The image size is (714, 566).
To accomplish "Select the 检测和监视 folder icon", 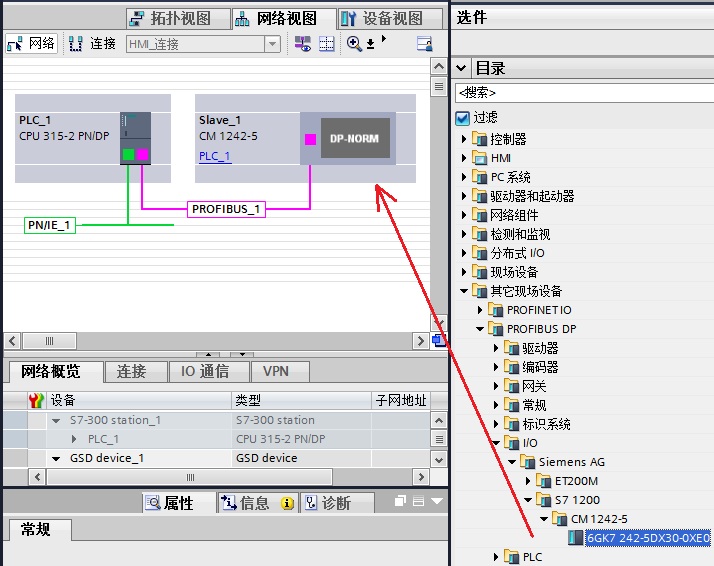I will [x=479, y=234].
